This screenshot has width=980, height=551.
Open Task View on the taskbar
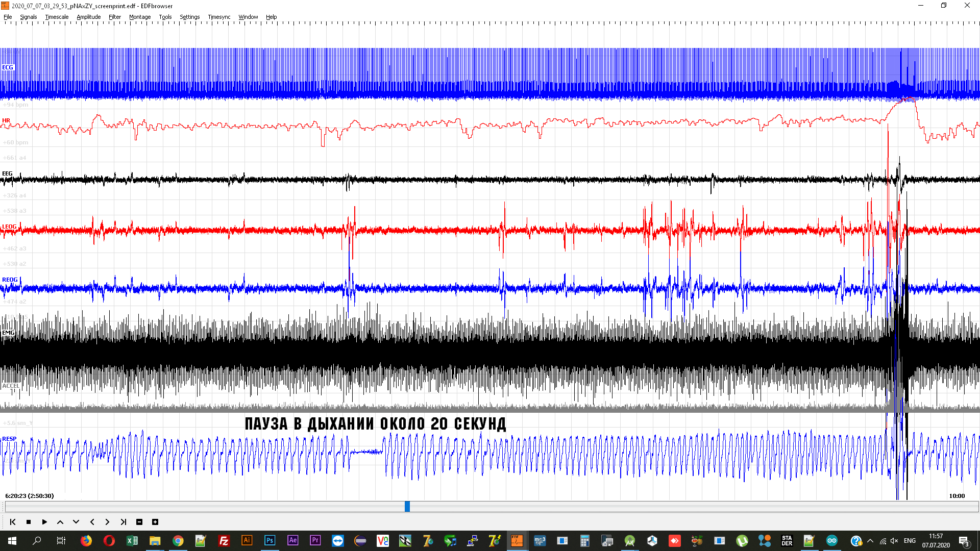pos(61,541)
